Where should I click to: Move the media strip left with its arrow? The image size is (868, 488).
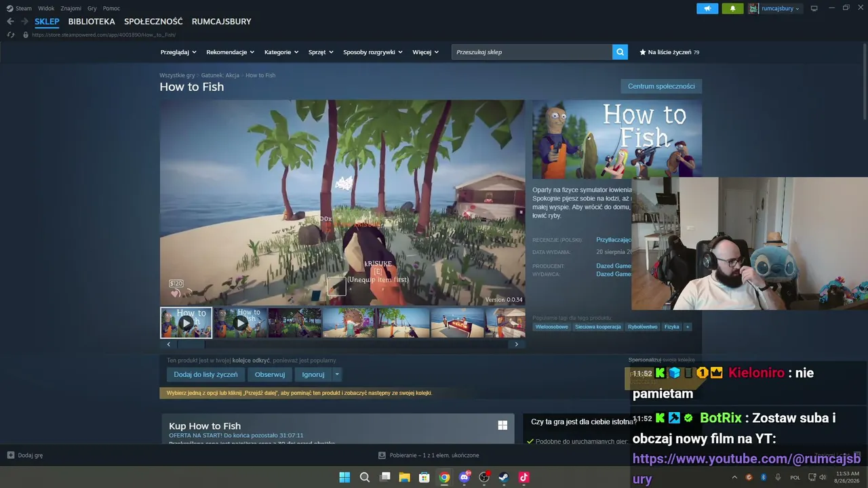(x=169, y=344)
